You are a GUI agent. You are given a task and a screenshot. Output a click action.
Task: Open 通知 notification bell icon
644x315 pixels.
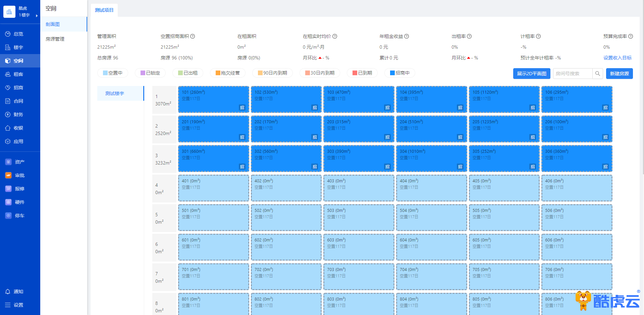[x=8, y=291]
